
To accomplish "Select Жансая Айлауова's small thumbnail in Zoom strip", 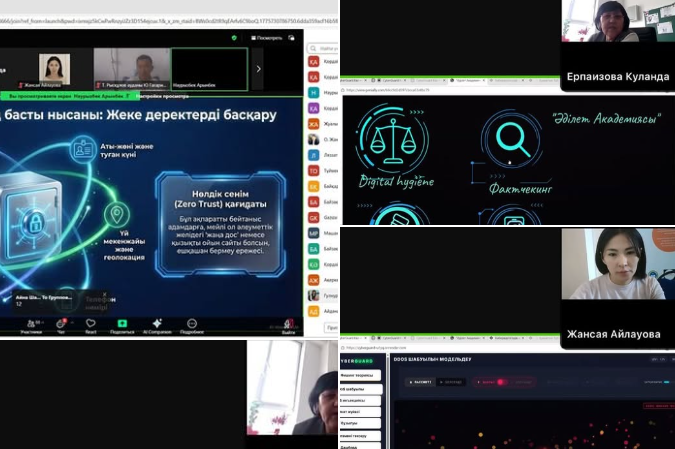I will click(54, 71).
